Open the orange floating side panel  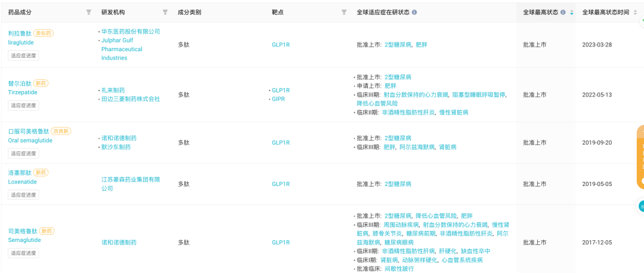(640, 157)
